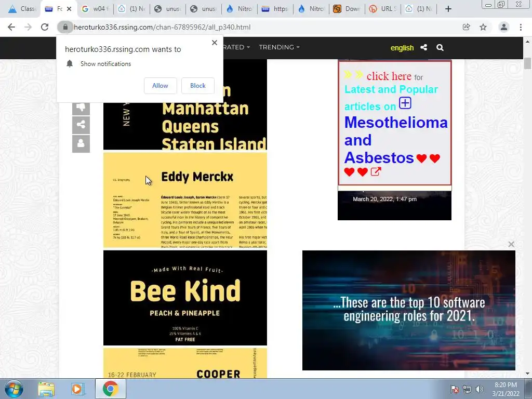
Task: Open the Chrome three-dot menu
Action: coord(521,27)
